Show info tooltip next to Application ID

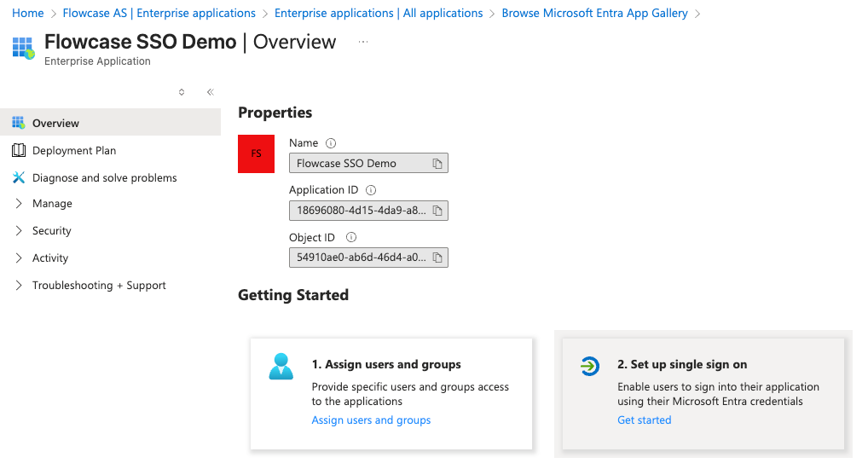(x=371, y=190)
